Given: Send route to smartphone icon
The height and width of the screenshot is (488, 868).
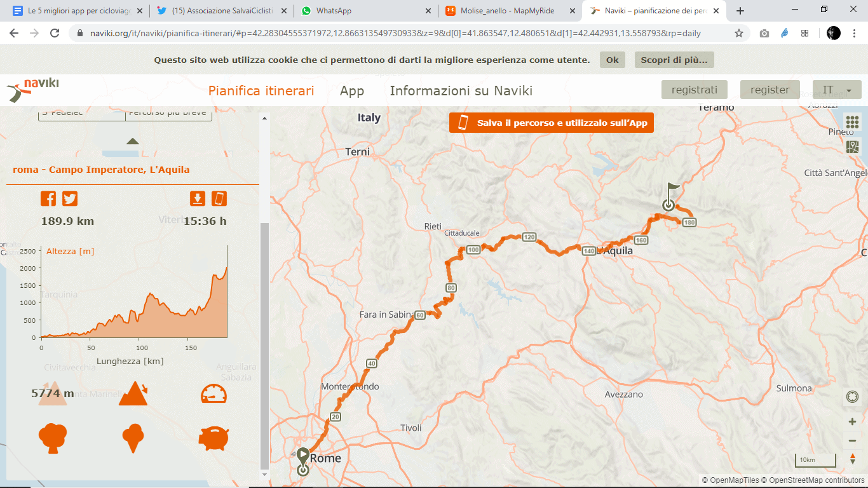Looking at the screenshot, I should 219,198.
